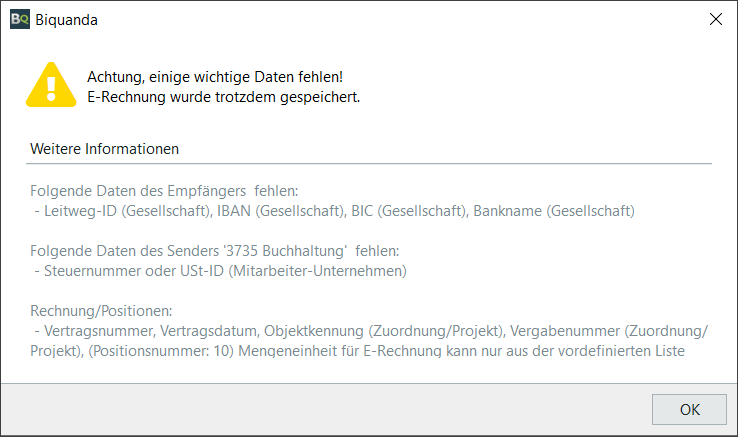Confirm the warning with OK
This screenshot has height=437, width=738.
pos(689,409)
